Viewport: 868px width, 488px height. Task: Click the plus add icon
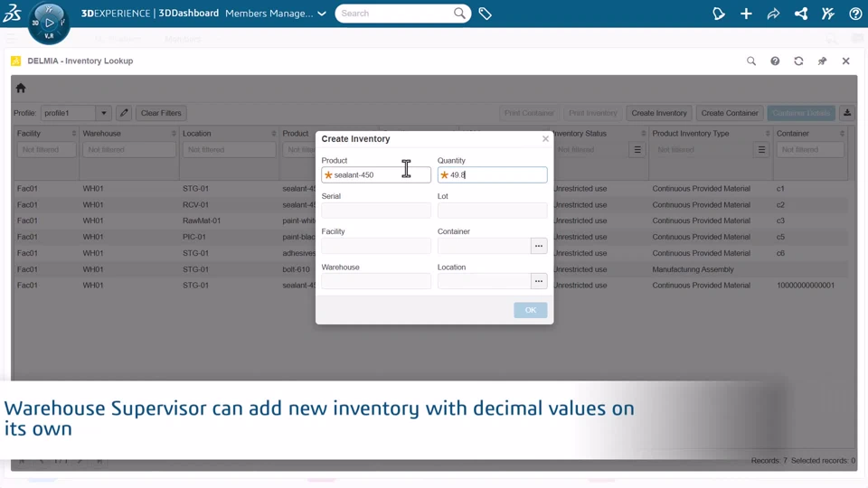[x=746, y=14]
